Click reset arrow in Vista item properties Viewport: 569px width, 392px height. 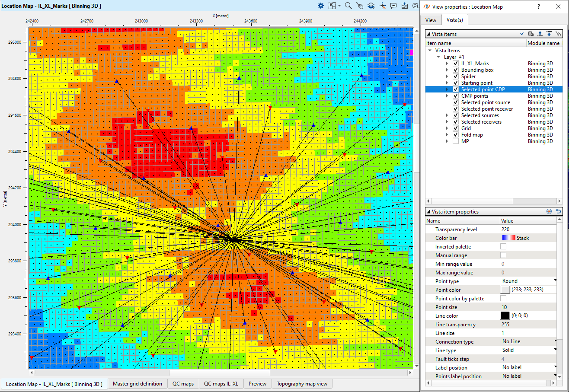558,212
